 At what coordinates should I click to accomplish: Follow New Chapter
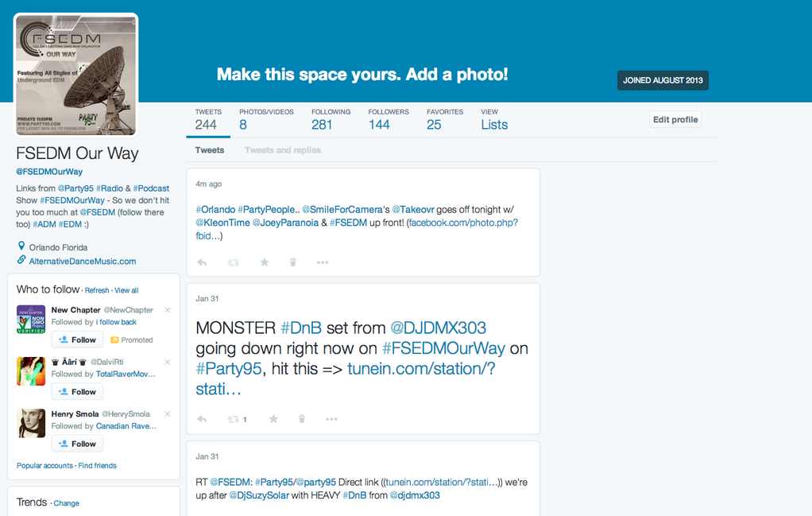[77, 339]
